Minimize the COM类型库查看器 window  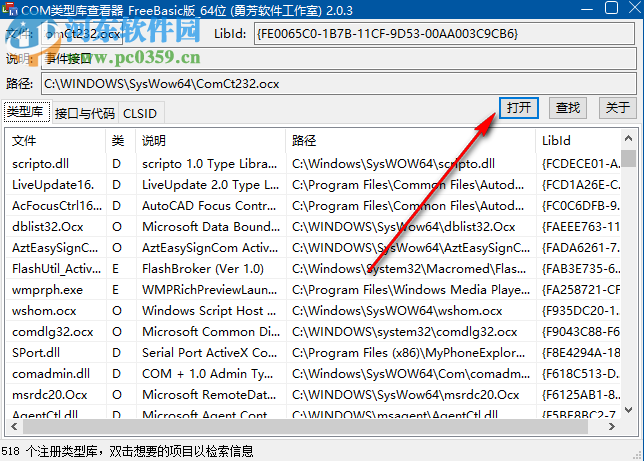click(586, 8)
